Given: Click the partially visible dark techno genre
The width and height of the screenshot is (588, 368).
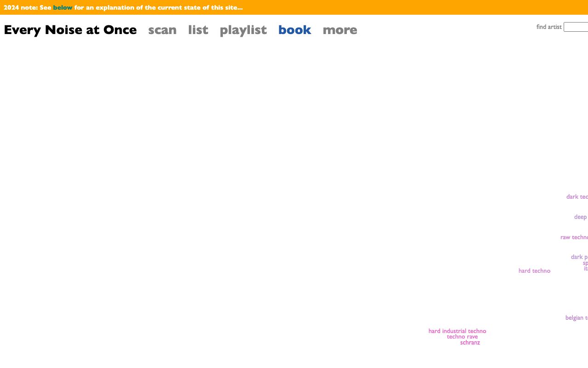Looking at the screenshot, I should tap(577, 196).
